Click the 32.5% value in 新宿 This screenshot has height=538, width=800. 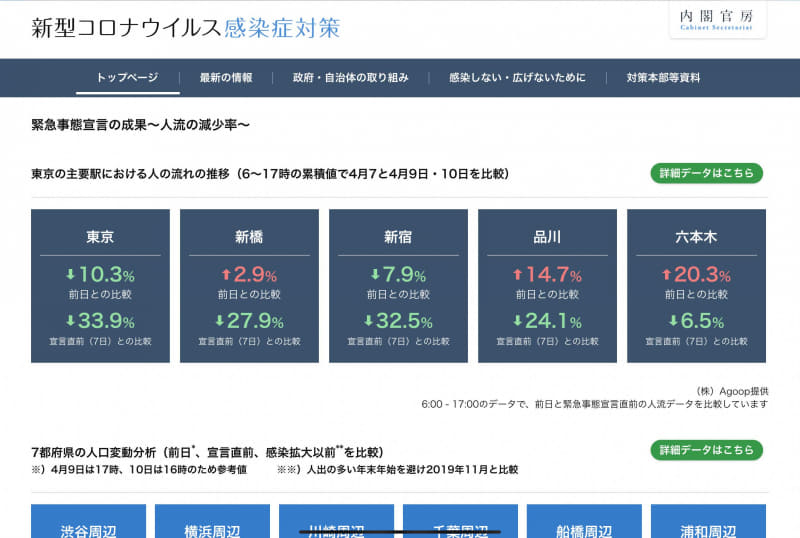tap(405, 321)
